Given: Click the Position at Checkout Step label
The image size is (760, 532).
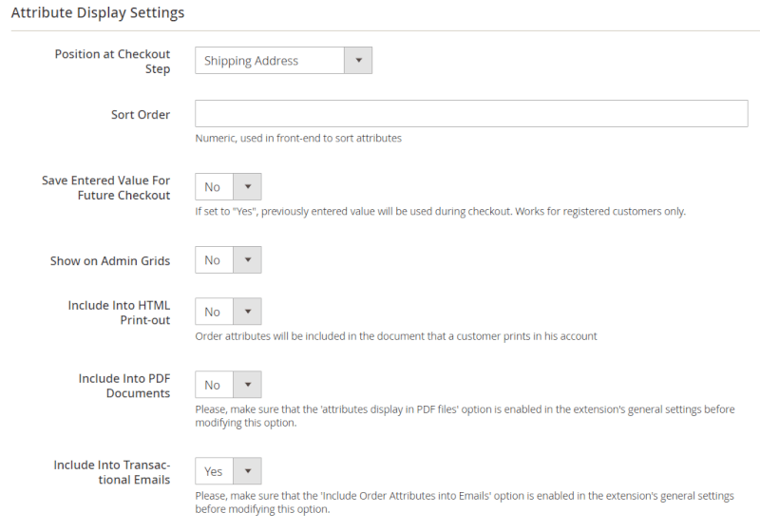Looking at the screenshot, I should coord(112,62).
